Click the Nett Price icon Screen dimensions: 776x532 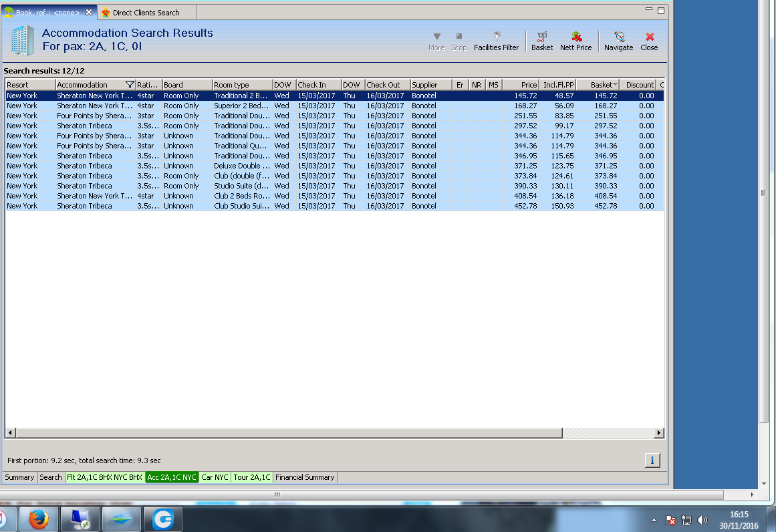tap(575, 41)
